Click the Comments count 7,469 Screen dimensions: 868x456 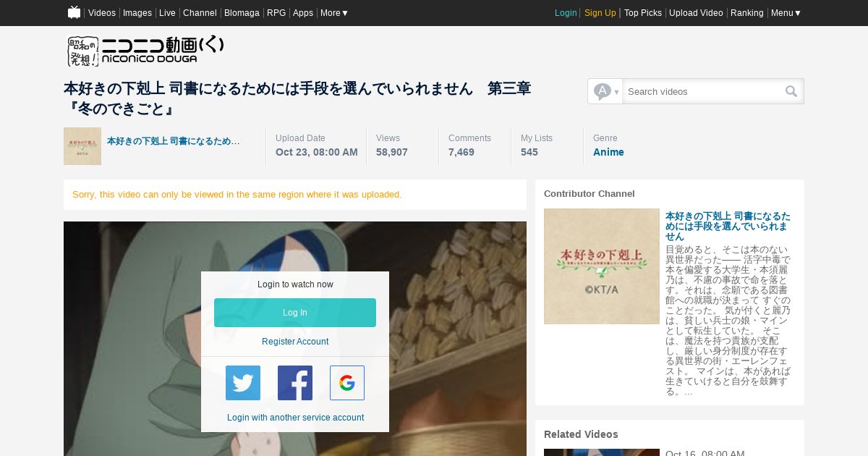click(x=461, y=152)
